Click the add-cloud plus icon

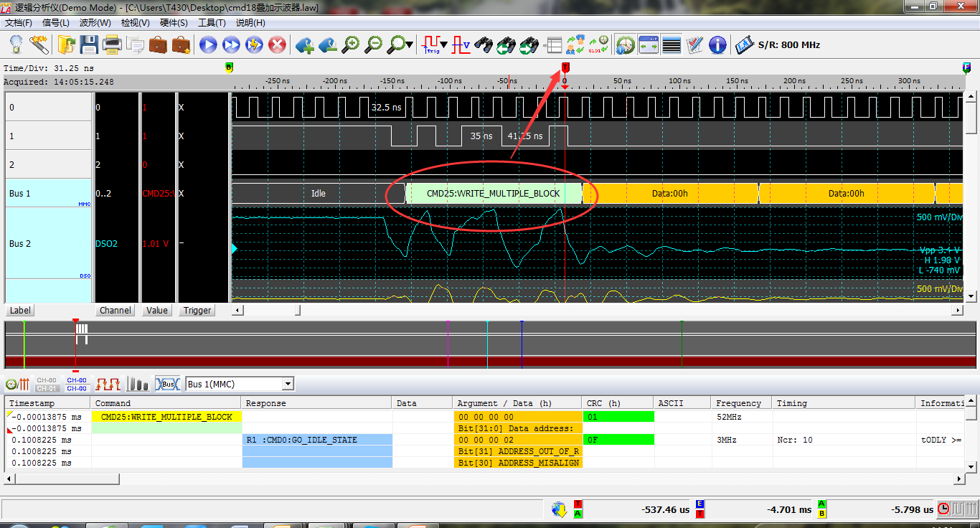304,44
